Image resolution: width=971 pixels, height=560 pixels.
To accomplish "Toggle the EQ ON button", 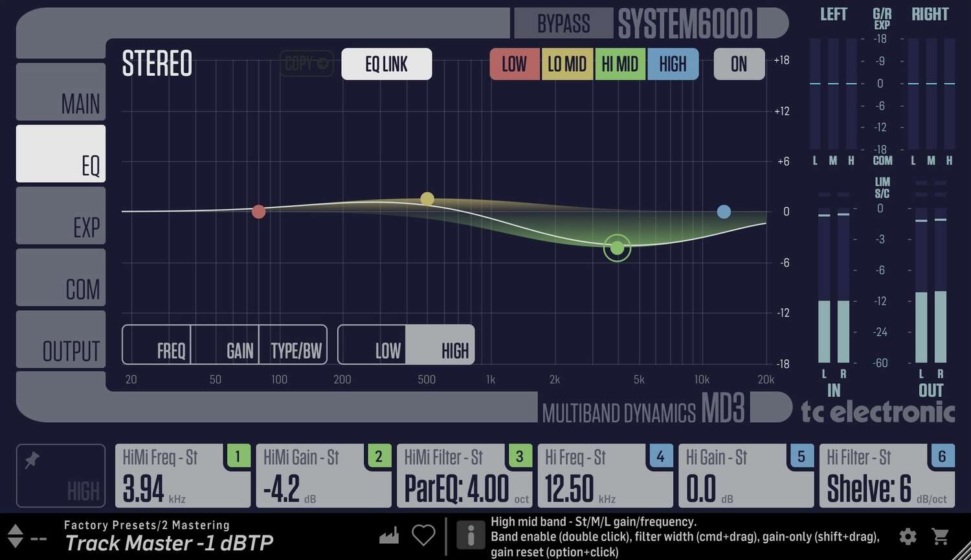I will [x=739, y=64].
